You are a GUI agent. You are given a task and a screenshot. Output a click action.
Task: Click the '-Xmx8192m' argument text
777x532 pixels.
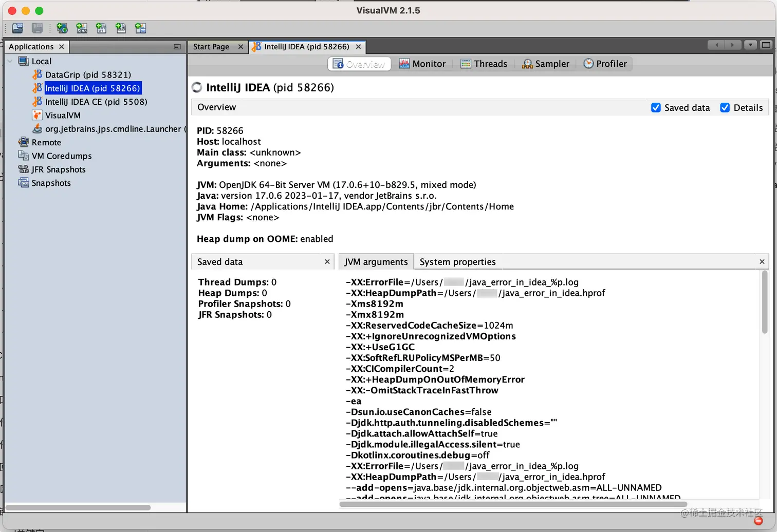(375, 315)
